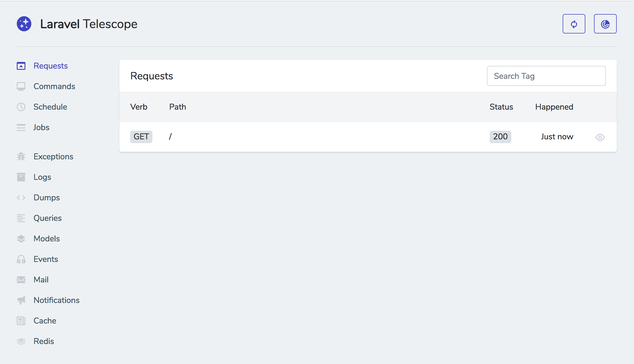Open Commands section in sidebar

[54, 86]
